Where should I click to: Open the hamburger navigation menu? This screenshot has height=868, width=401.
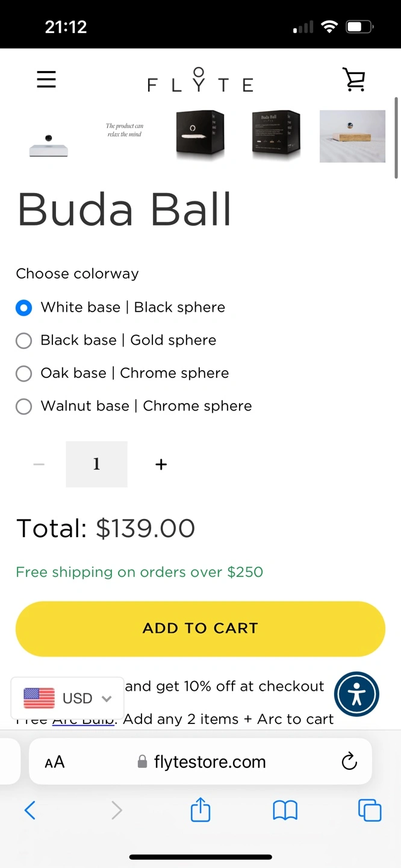click(46, 80)
